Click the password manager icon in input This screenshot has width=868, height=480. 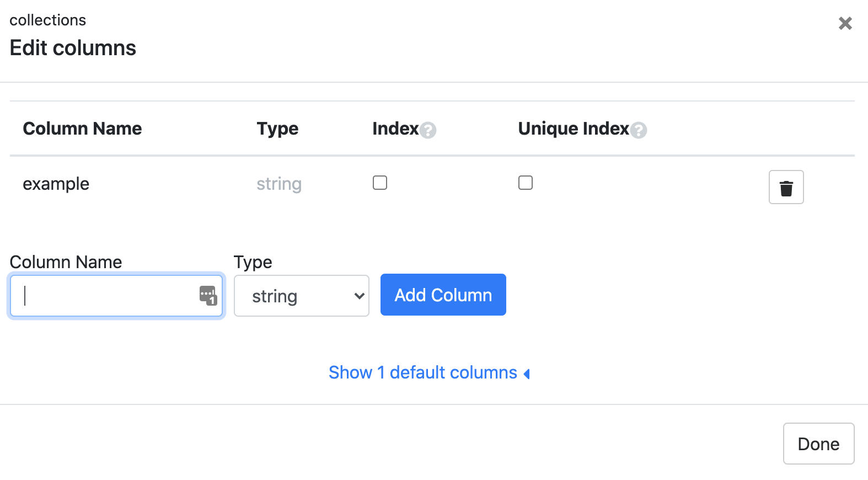click(208, 296)
